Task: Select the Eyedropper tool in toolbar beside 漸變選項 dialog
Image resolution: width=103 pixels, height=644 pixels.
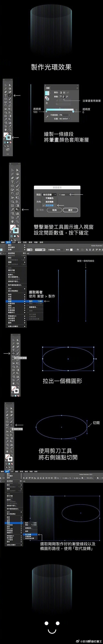Action: [x=12, y=209]
